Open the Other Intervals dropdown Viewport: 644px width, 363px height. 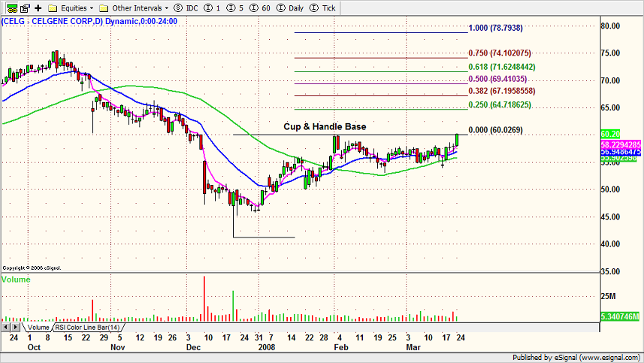click(x=134, y=8)
